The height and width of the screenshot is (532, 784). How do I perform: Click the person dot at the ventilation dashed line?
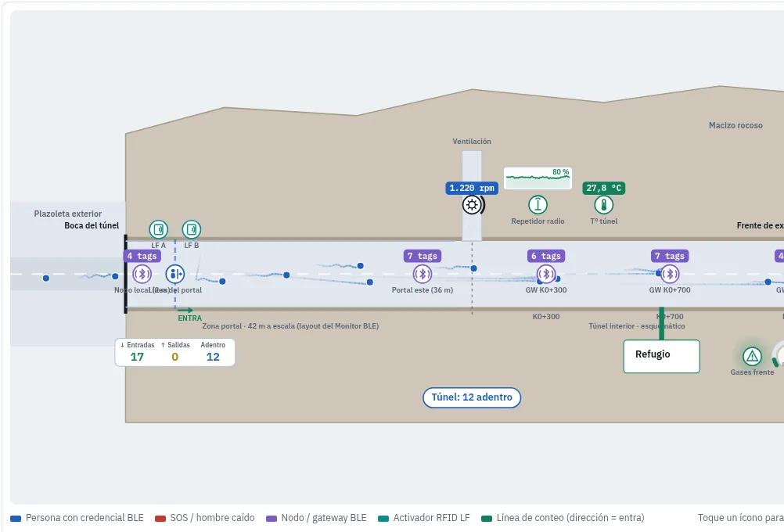pos(474,268)
